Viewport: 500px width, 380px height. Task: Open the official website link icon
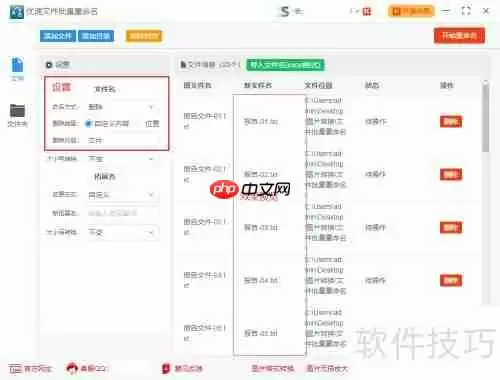15,368
